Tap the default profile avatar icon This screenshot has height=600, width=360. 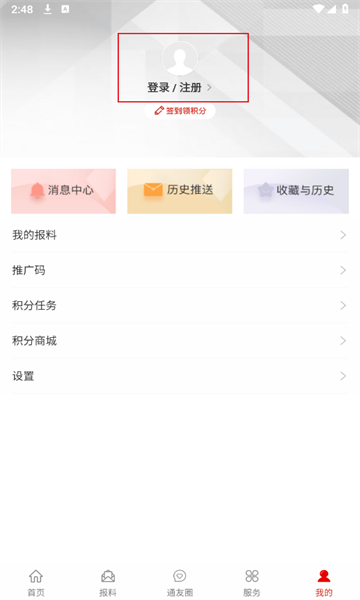click(x=179, y=59)
